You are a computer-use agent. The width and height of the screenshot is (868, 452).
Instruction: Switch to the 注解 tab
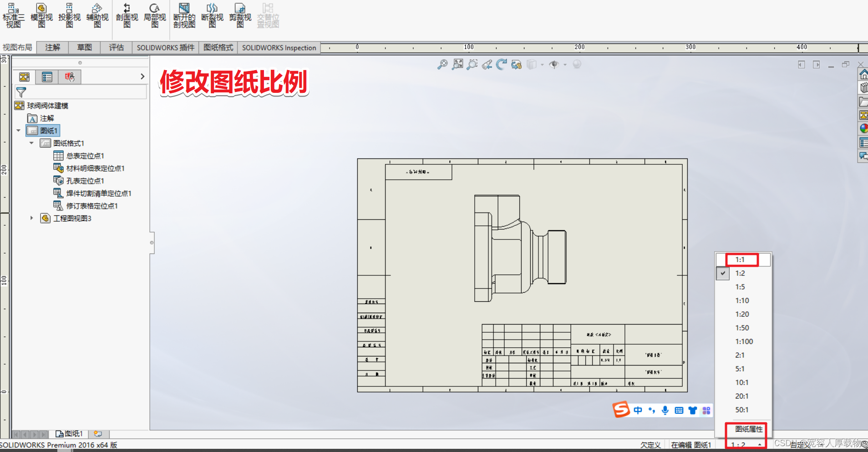coord(52,47)
